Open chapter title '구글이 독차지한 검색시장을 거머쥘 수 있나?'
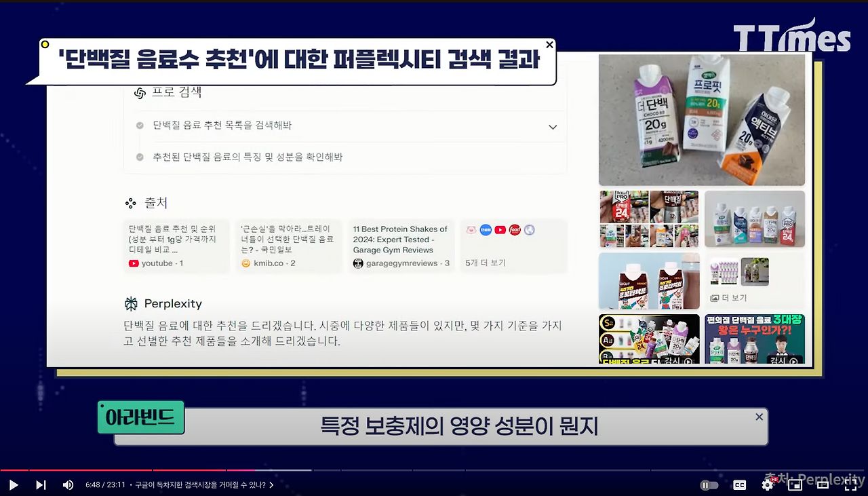The width and height of the screenshot is (868, 496). [x=204, y=485]
